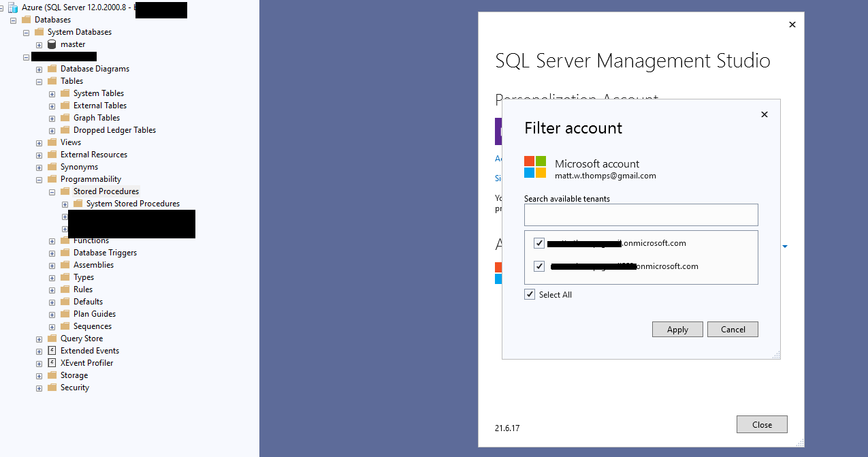Select the System Tables folder icon
This screenshot has height=457, width=868.
(65, 93)
